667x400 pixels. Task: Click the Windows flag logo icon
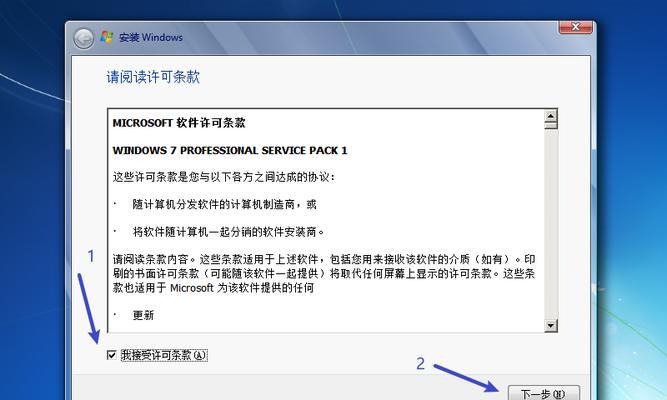[106, 37]
